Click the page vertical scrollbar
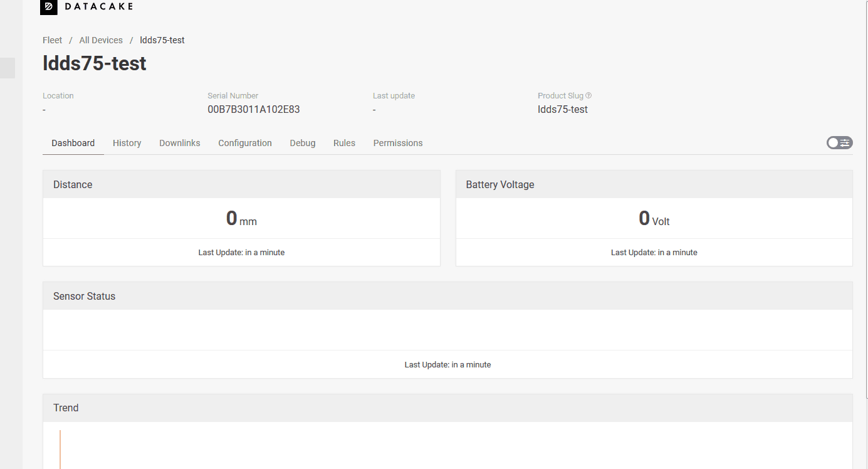Viewport: 868px width, 469px height. point(866,199)
